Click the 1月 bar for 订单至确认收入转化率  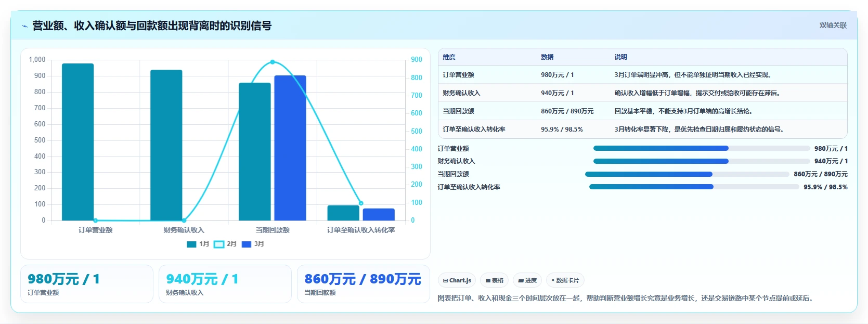coord(343,213)
